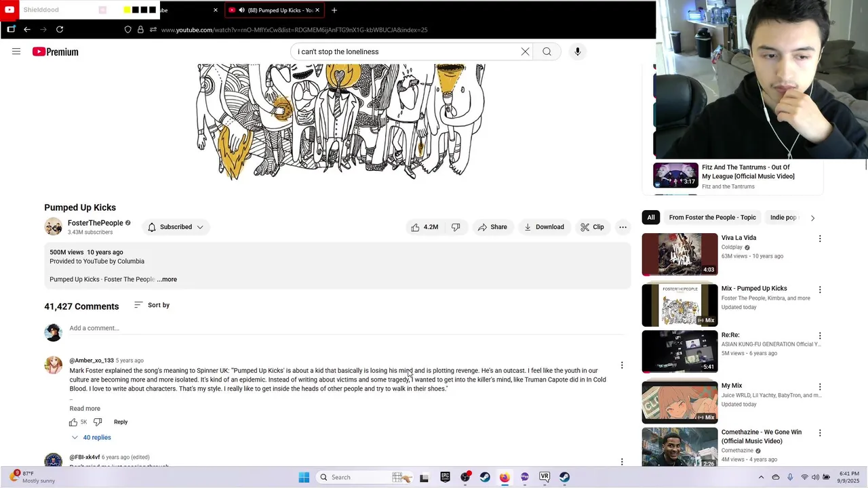
Task: Open @Amber_xo_133 commenter profile
Action: [92, 361]
